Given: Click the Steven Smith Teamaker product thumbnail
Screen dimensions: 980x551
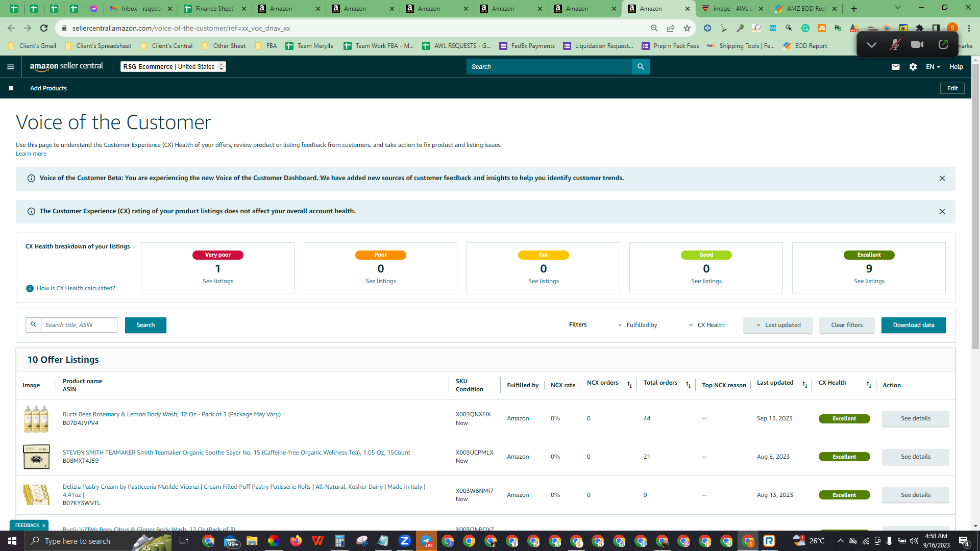Looking at the screenshot, I should coord(36,457).
